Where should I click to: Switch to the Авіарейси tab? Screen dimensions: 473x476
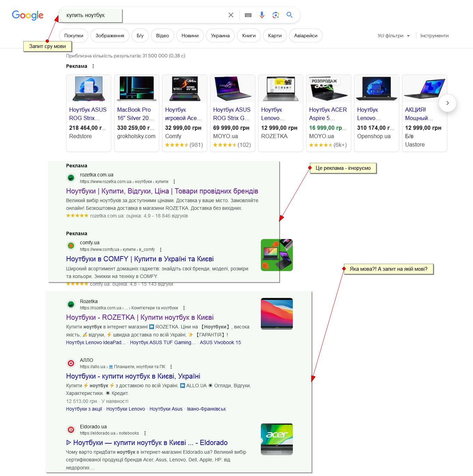[x=306, y=35]
